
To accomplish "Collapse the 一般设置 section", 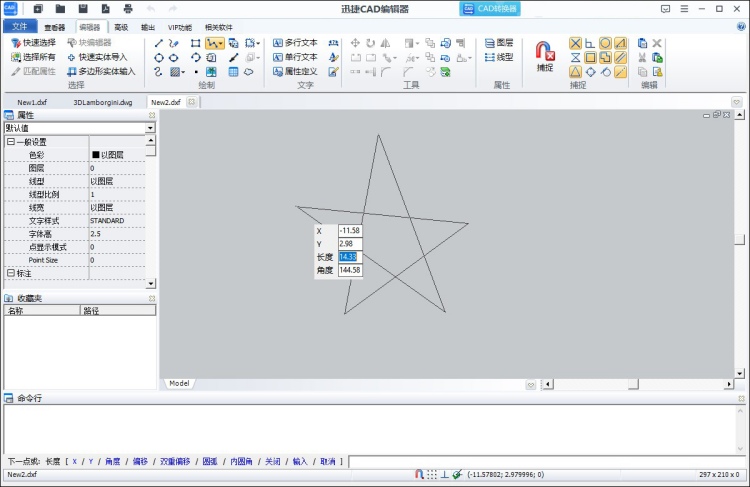I will pos(11,142).
